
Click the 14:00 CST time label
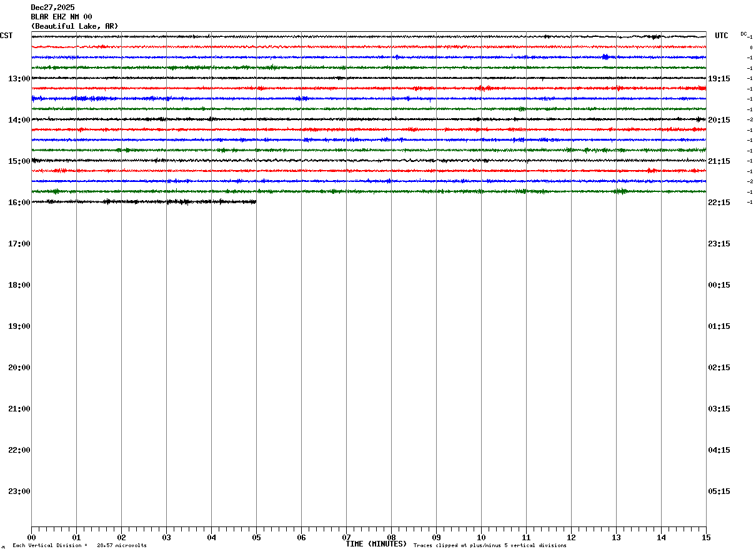click(19, 120)
